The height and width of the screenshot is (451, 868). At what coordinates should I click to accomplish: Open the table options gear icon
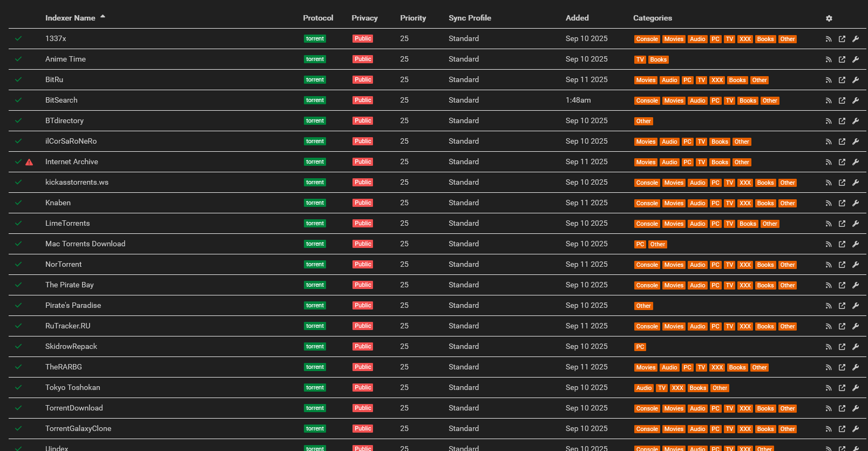[829, 18]
